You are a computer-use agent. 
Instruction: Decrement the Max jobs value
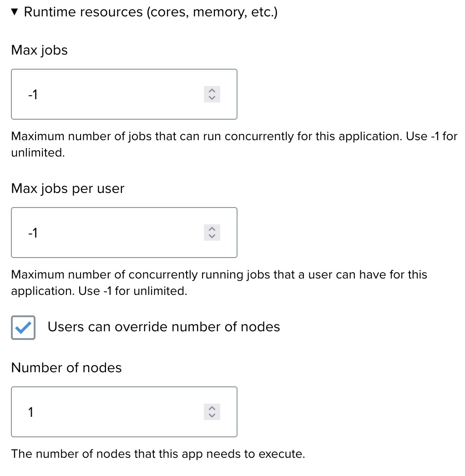(212, 98)
